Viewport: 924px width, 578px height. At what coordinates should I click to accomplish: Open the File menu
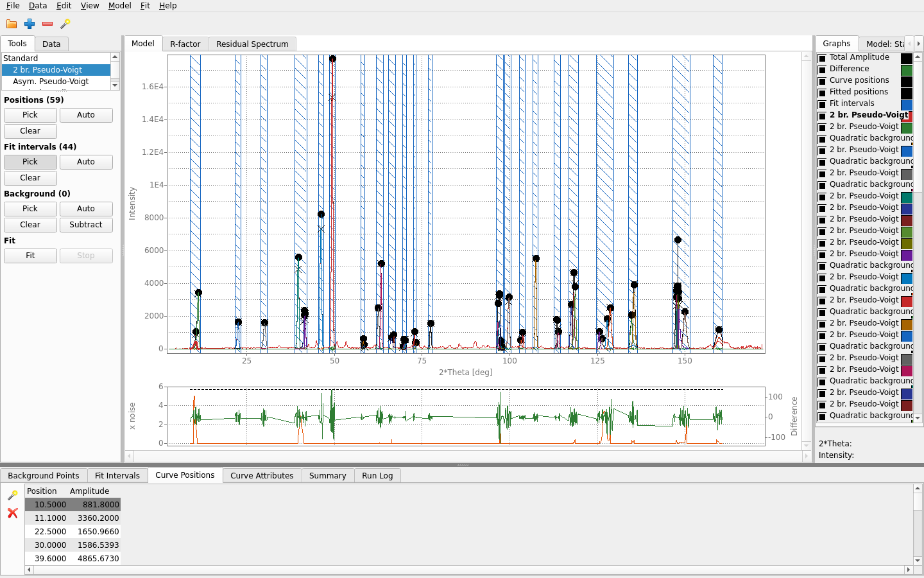[13, 6]
